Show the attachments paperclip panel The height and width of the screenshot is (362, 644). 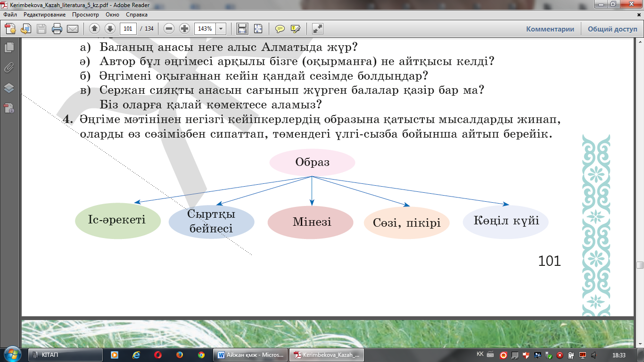(x=9, y=67)
